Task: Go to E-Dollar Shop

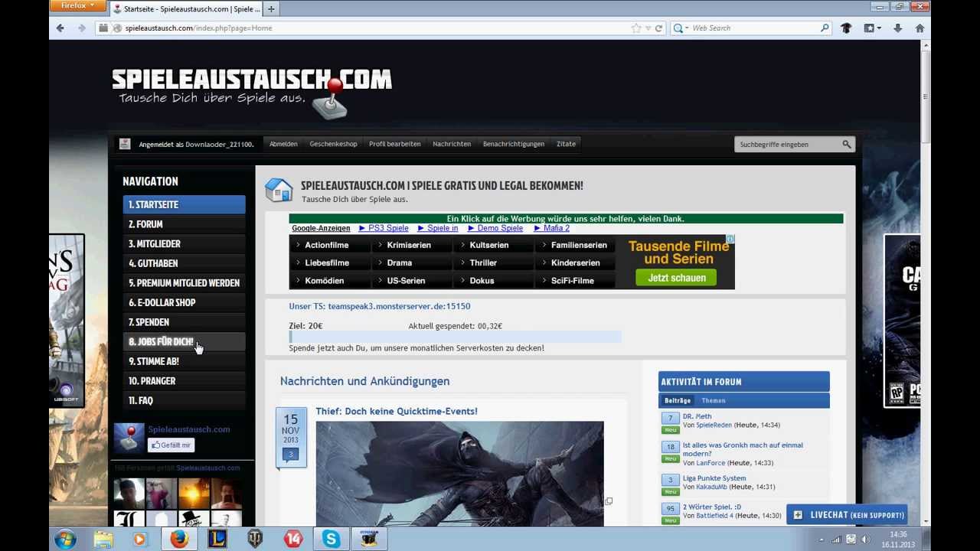Action: 184,302
